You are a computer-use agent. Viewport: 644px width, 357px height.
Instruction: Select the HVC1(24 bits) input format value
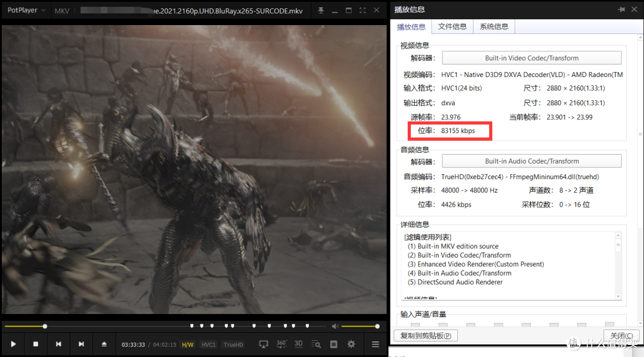click(x=461, y=88)
